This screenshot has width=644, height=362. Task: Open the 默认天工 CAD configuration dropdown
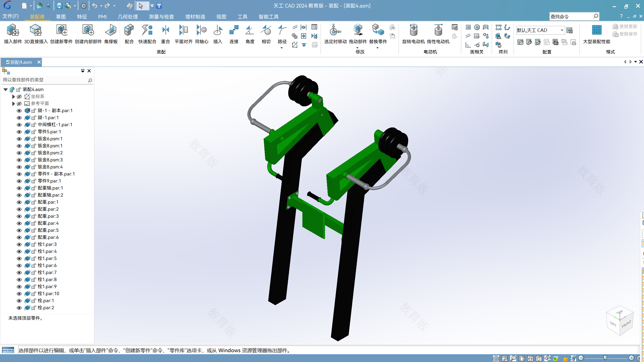click(x=562, y=30)
